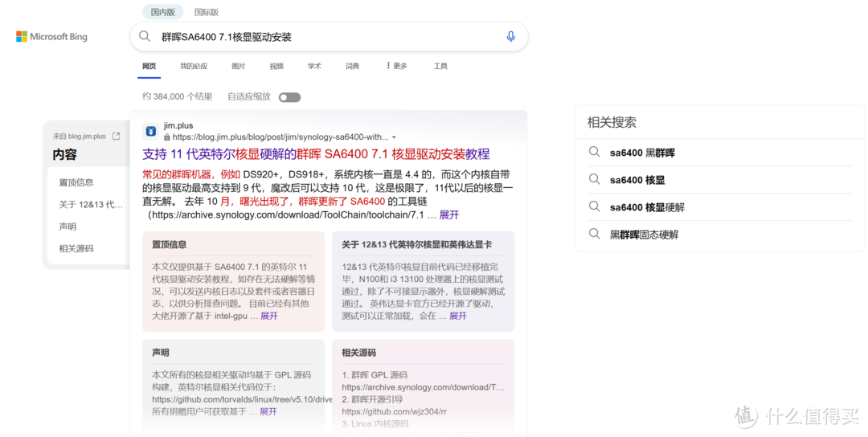
Task: Open the 图片 search tab
Action: 239,66
